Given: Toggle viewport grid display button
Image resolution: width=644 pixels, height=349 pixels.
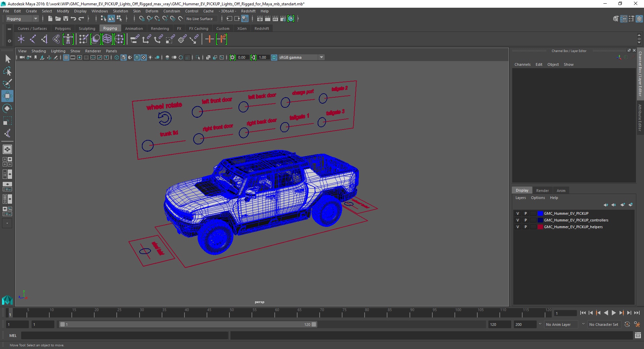Looking at the screenshot, I should [x=66, y=57].
